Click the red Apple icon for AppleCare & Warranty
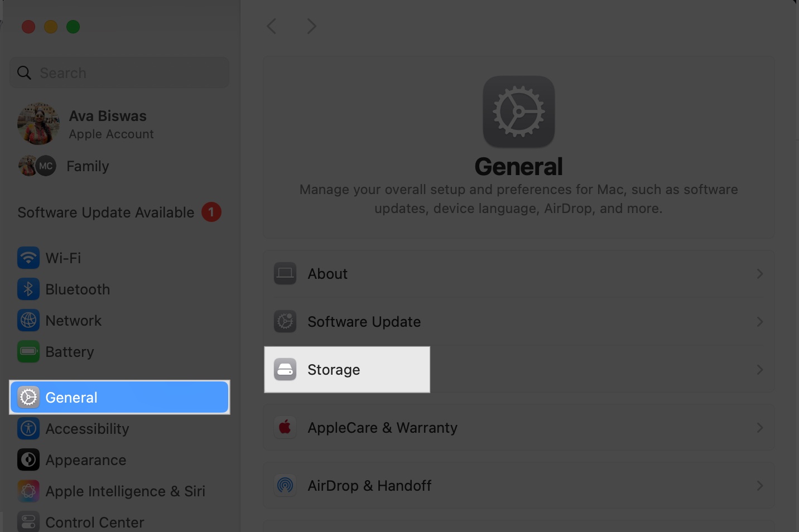The image size is (799, 532). 285,427
